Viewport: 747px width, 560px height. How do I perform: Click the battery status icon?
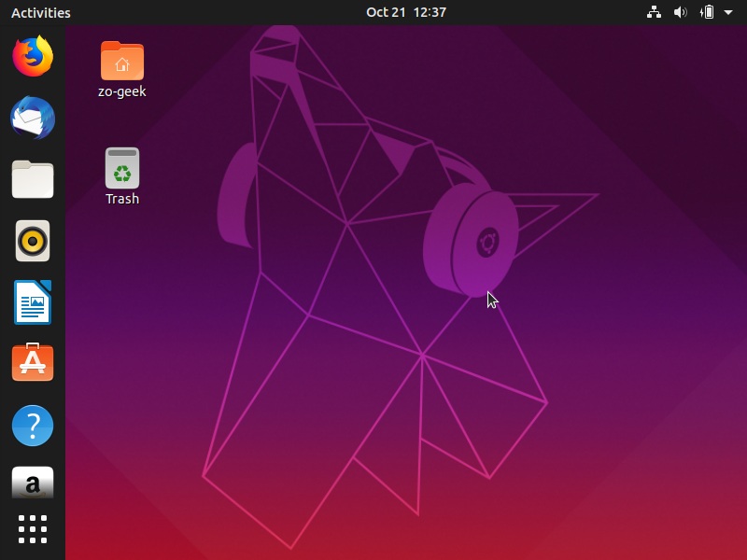tap(707, 12)
